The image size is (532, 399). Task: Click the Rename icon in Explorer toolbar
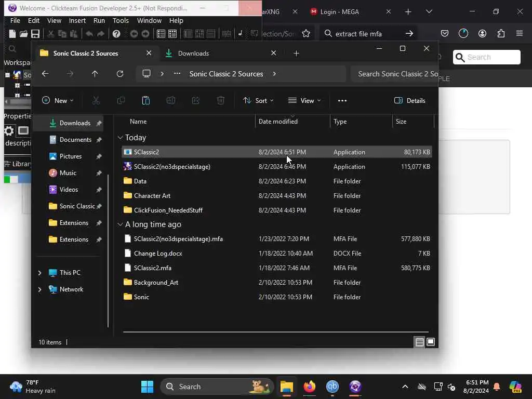(x=170, y=100)
